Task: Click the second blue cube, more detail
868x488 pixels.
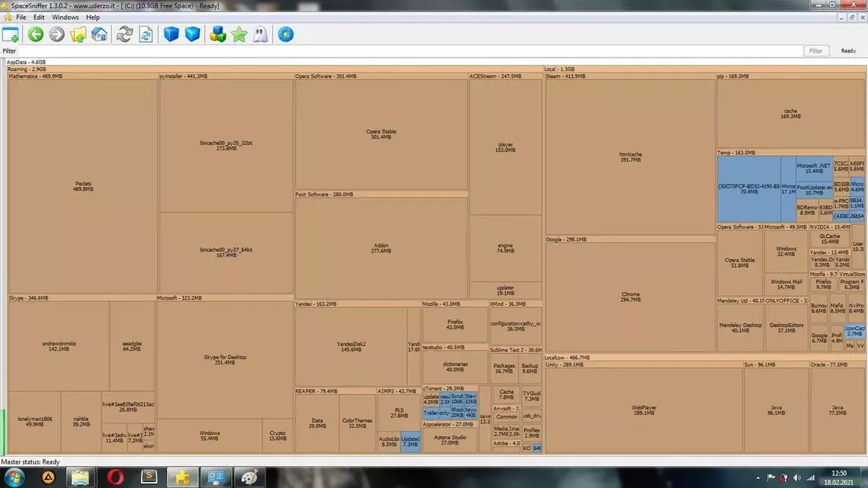Action: tap(192, 34)
